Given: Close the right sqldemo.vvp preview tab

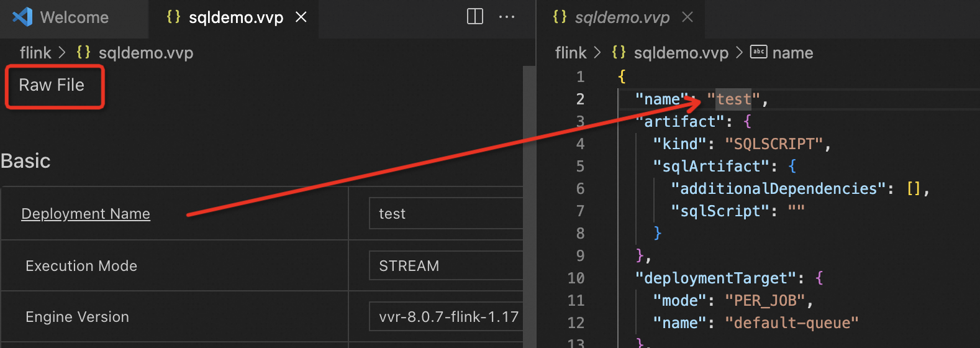Looking at the screenshot, I should [x=687, y=17].
